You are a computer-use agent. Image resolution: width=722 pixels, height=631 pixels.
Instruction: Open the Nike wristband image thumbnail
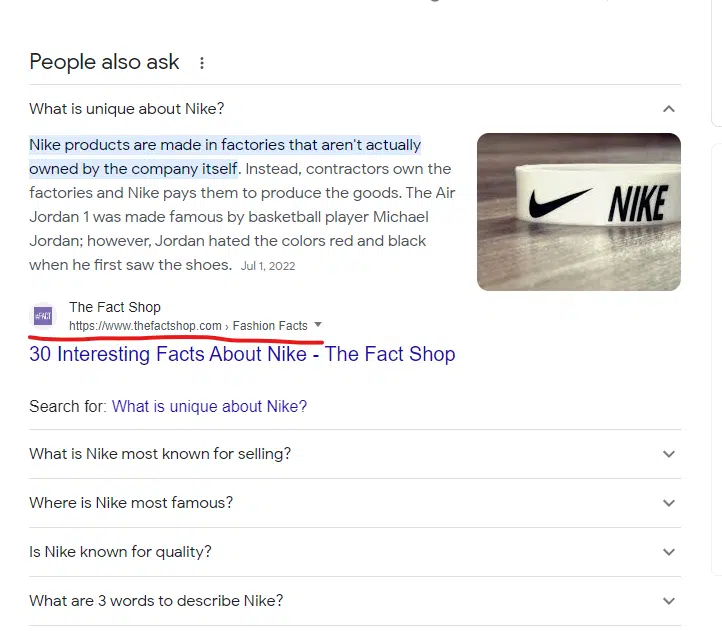tap(578, 212)
